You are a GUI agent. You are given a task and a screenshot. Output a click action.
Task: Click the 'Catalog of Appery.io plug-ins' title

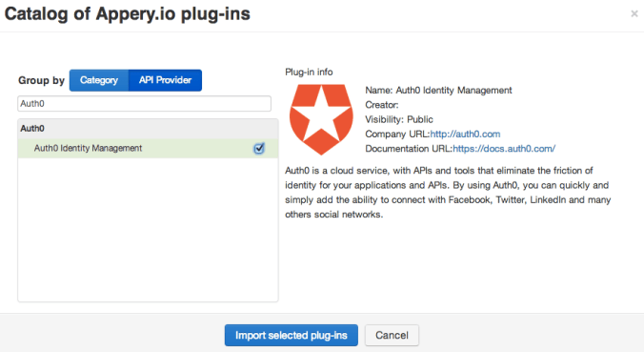128,14
